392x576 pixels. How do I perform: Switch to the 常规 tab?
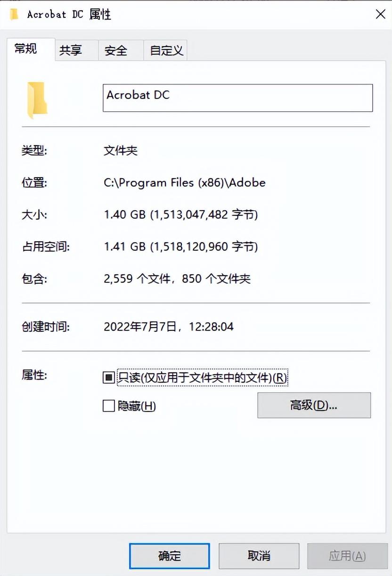26,49
